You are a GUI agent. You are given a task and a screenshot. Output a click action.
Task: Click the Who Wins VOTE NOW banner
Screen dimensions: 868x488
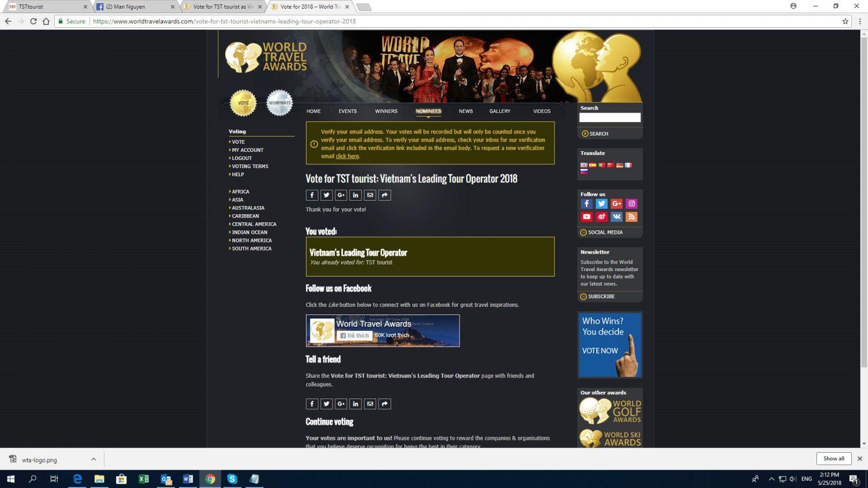610,345
